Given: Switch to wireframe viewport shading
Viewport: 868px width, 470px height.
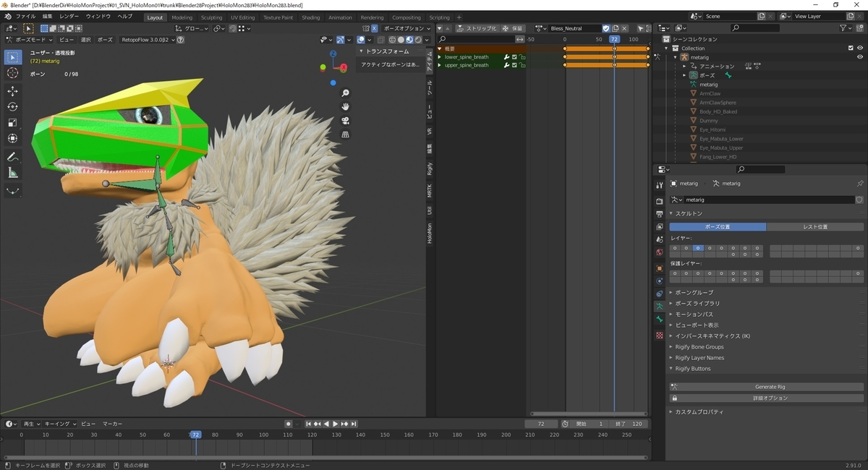Looking at the screenshot, I should pyautogui.click(x=391, y=40).
